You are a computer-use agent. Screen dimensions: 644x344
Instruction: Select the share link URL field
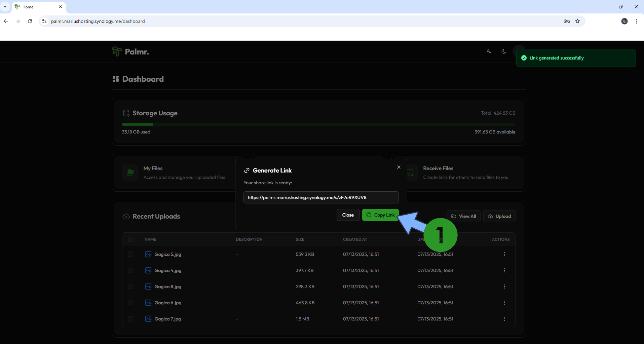click(x=321, y=197)
